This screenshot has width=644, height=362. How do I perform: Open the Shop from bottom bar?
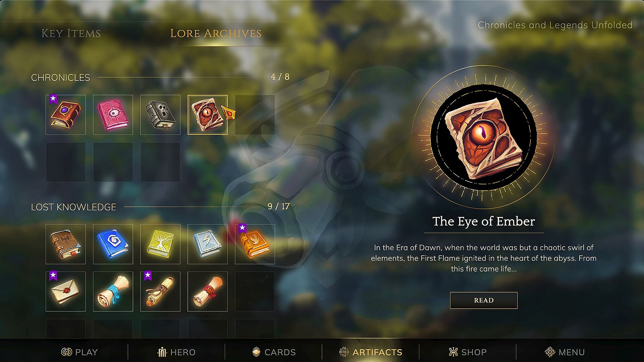468,352
